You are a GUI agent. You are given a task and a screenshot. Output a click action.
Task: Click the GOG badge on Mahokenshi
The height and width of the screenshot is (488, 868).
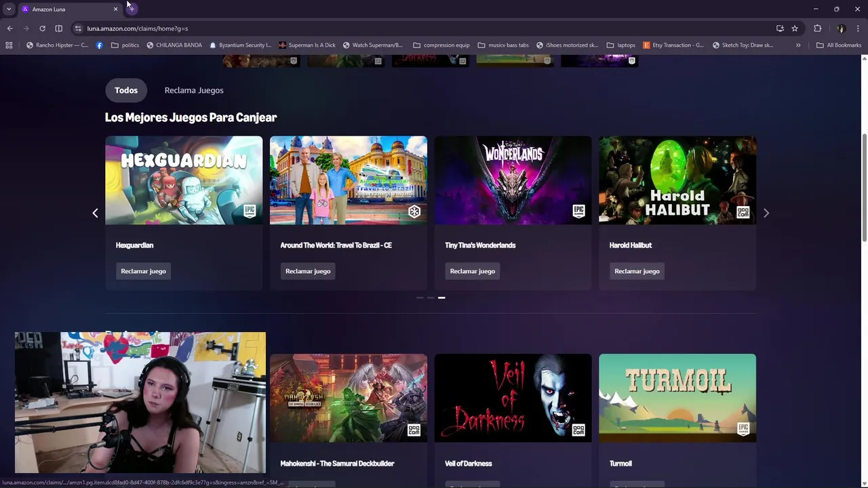point(414,430)
